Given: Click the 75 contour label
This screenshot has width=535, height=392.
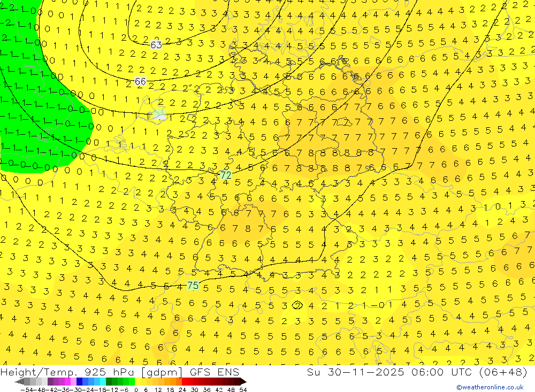Looking at the screenshot, I should [193, 285].
